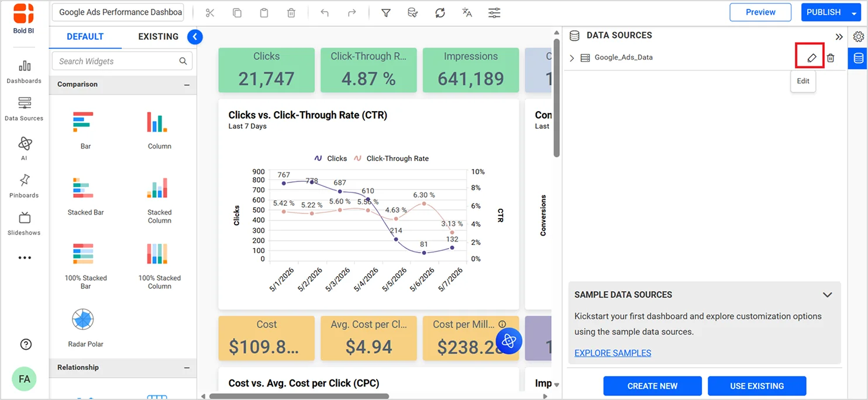
Task: Expand the Google_Ads_Data tree node
Action: pos(572,58)
